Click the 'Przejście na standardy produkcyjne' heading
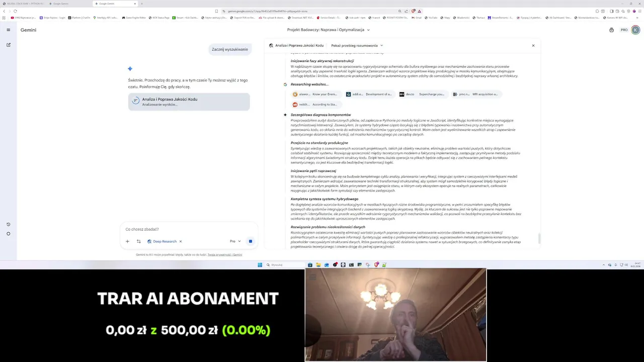This screenshot has width=644, height=362. (x=319, y=143)
